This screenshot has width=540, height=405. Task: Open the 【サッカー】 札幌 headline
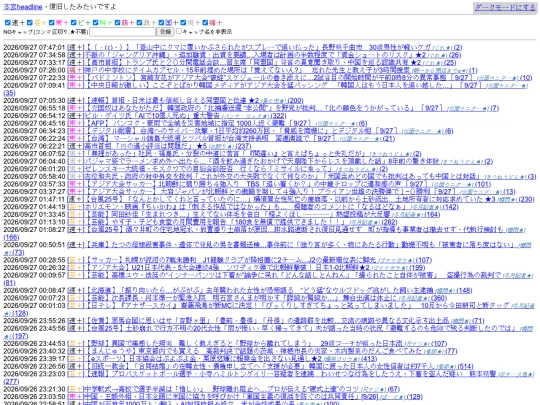pos(230,260)
